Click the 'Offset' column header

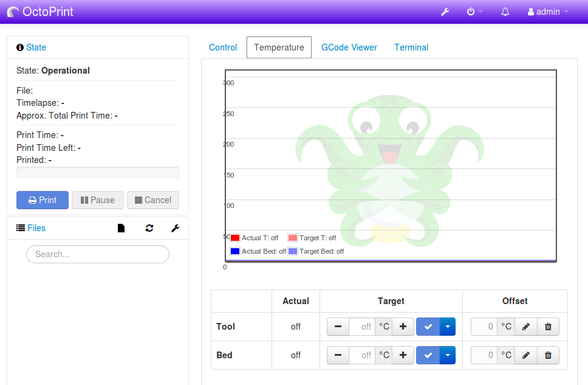click(515, 301)
